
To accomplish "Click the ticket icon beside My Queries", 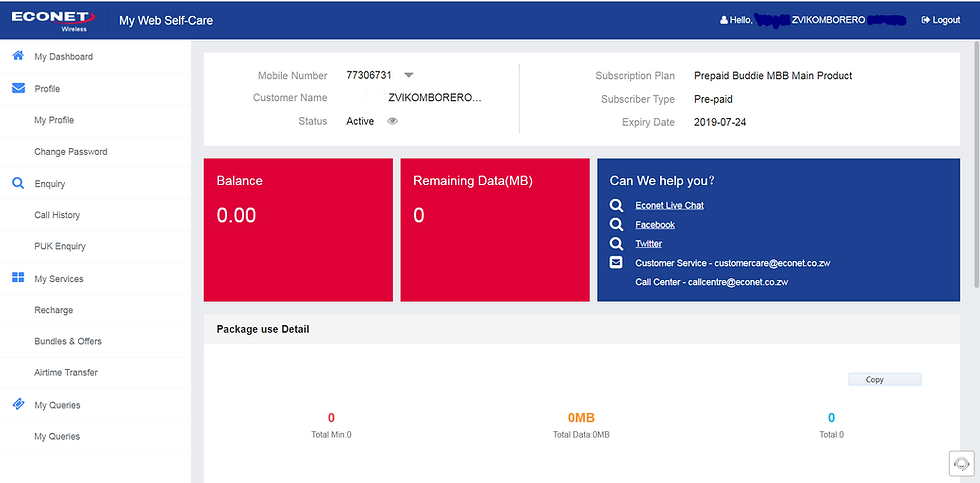I will (18, 404).
